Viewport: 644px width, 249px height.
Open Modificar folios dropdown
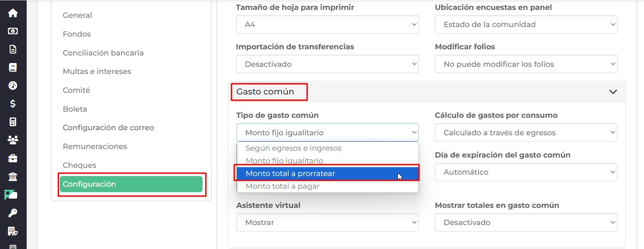click(526, 64)
